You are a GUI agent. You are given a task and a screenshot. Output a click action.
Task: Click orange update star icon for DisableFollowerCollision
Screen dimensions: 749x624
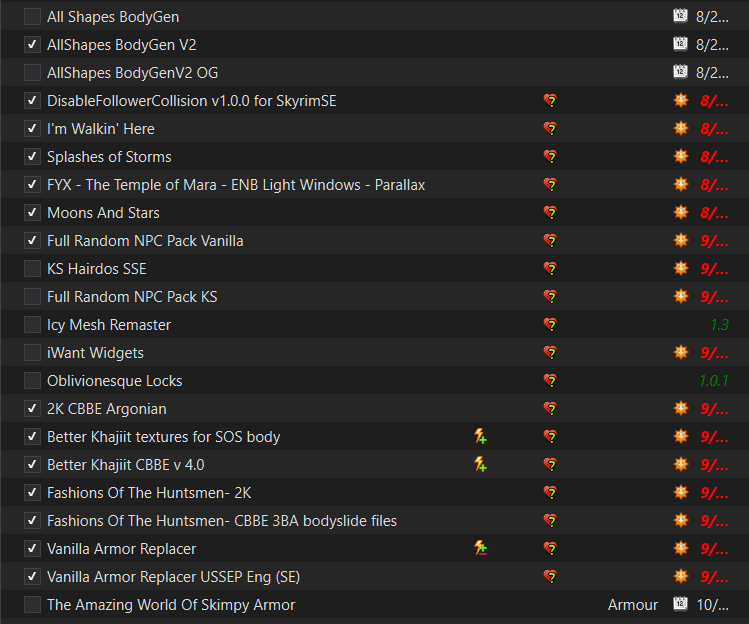click(x=681, y=100)
